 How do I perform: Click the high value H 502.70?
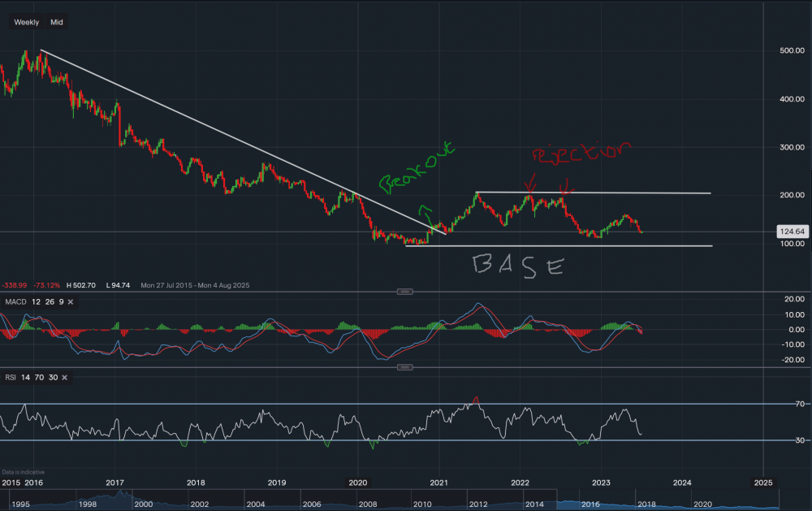click(80, 285)
